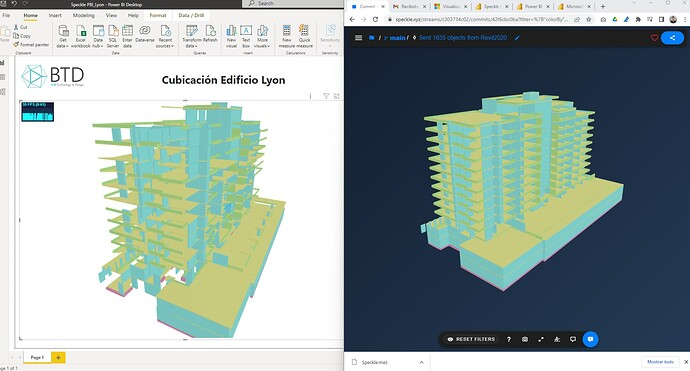Open a new Chrome tab
The width and height of the screenshot is (690, 371).
tap(603, 7)
